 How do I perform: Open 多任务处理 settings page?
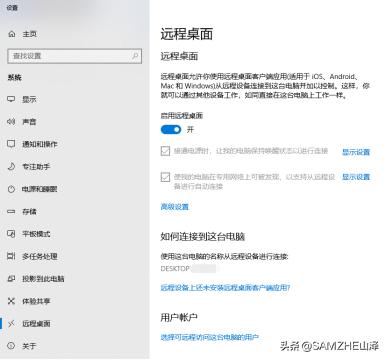pyautogui.click(x=40, y=256)
